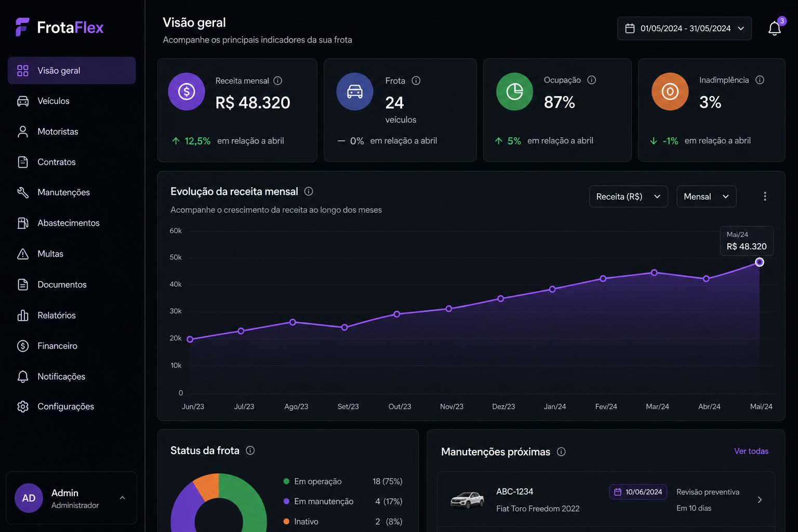Viewport: 798px width, 532px height.
Task: Click the Configurações gear icon
Action: (x=23, y=406)
